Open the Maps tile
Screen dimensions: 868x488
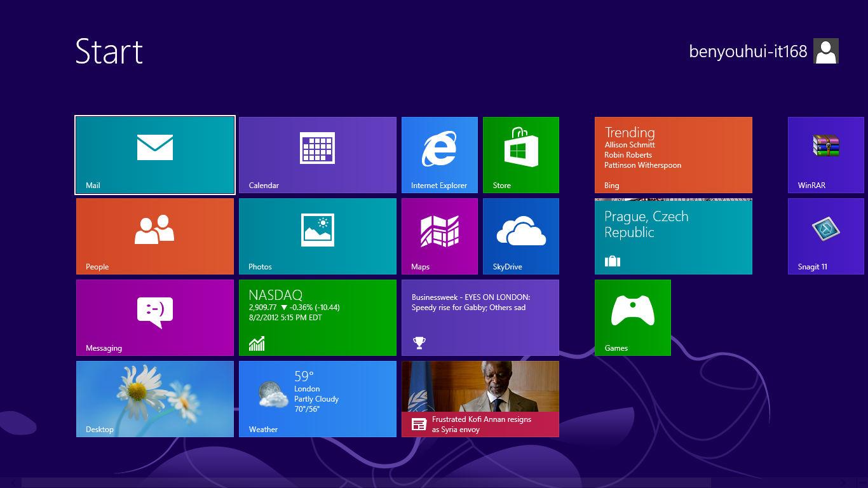(x=440, y=236)
